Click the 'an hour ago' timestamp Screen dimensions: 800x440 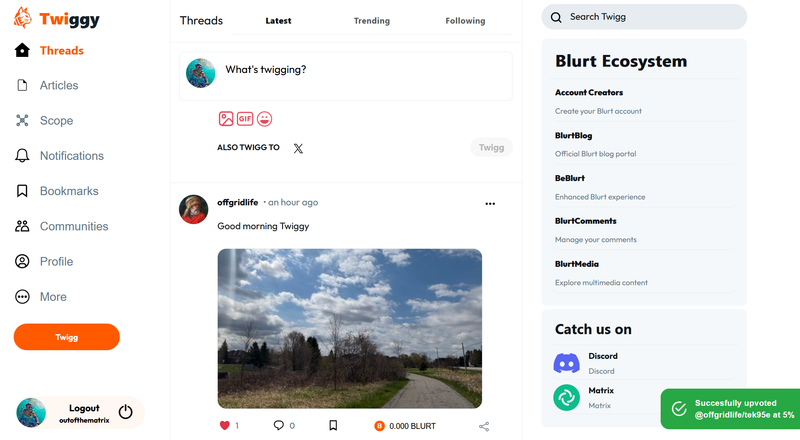[293, 203]
